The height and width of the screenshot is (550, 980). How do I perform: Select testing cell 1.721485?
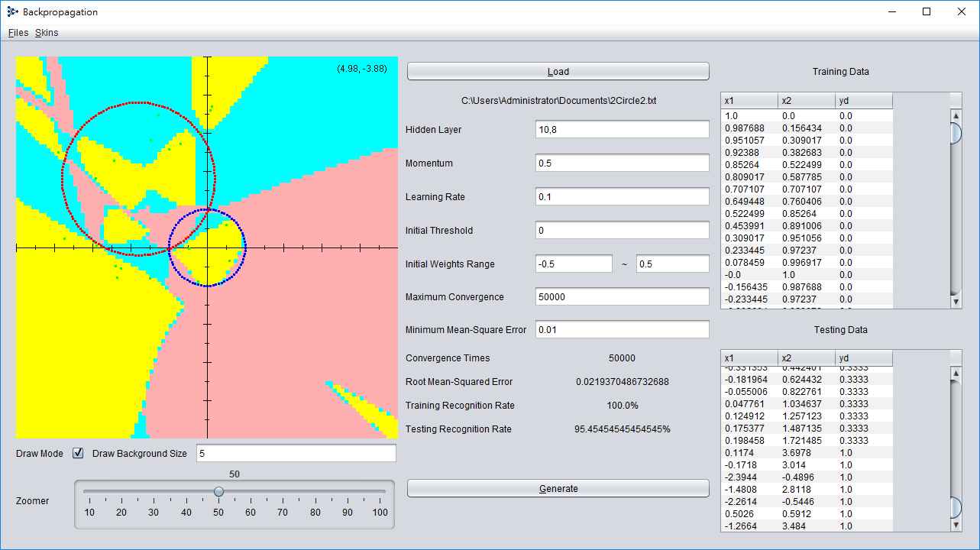pyautogui.click(x=807, y=441)
